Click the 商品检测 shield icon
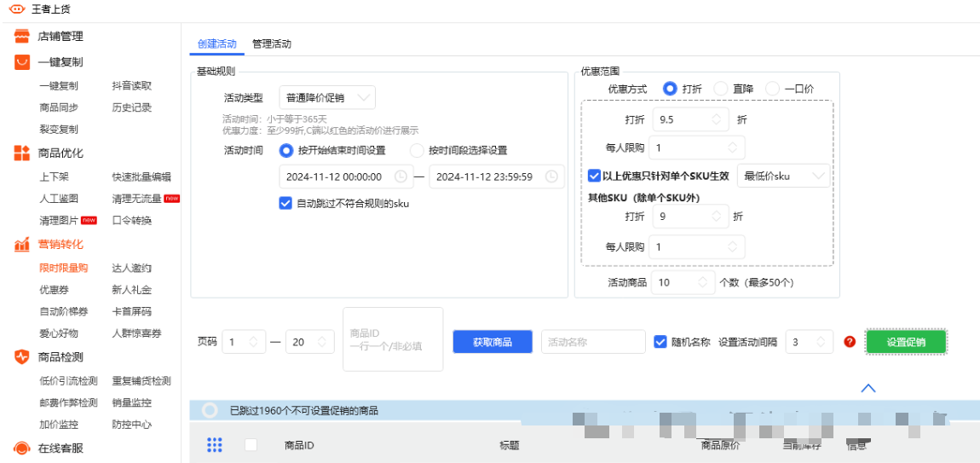Image resolution: width=980 pixels, height=463 pixels. click(22, 357)
